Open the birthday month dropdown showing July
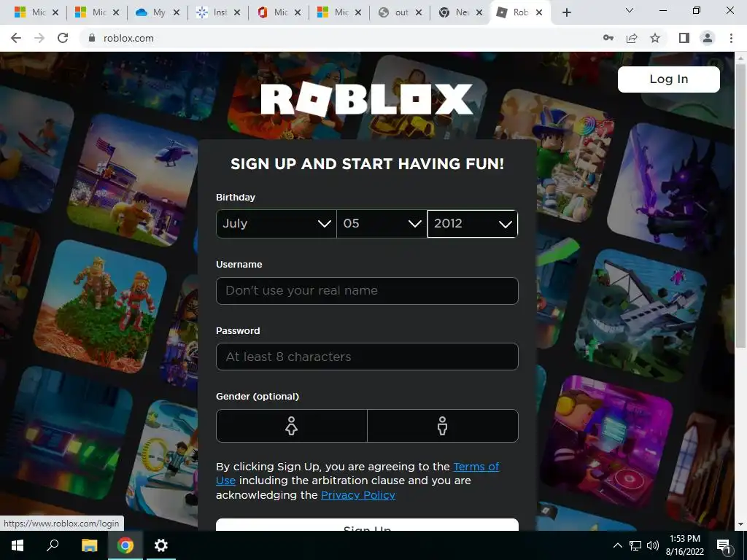This screenshot has height=560, width=747. click(x=276, y=223)
